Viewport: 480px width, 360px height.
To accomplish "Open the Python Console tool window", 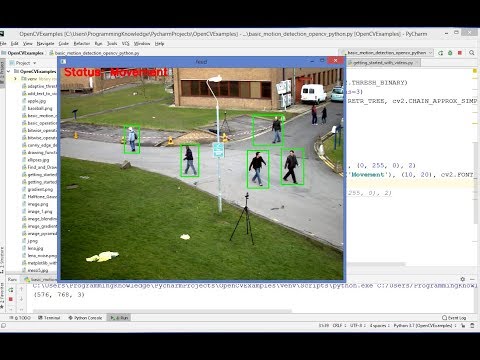I will (x=85, y=318).
